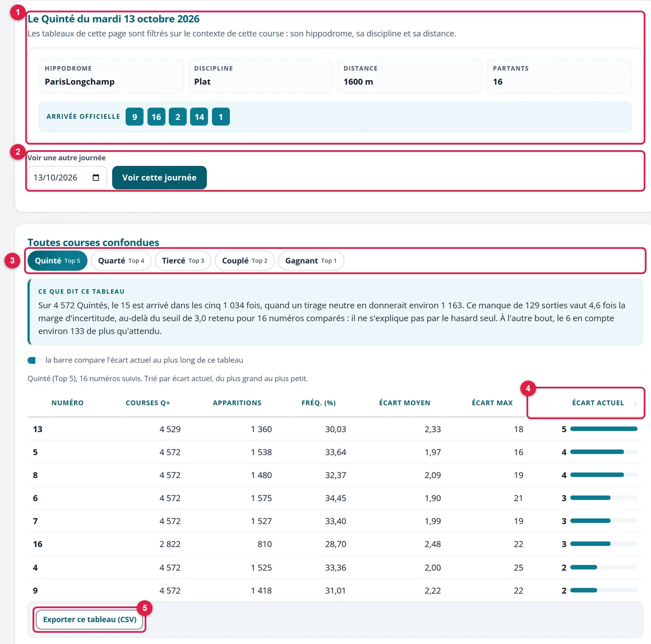Click the écart max value 25
The image size is (651, 644).
(519, 567)
